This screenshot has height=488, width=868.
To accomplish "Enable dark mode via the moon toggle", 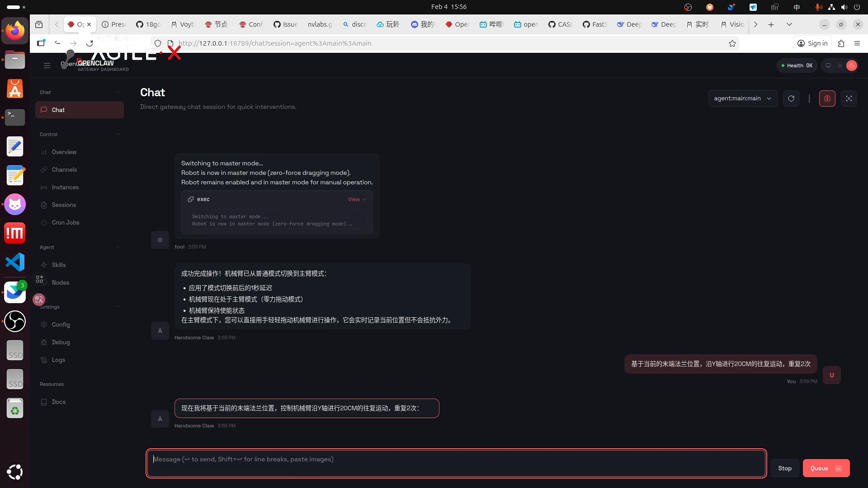I will tap(852, 66).
